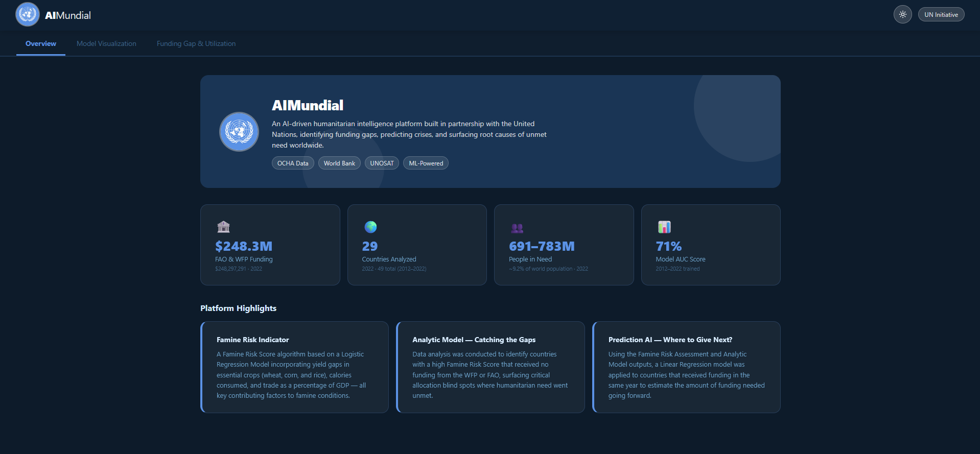Click the globe icon on Countries Analyzed card
The width and height of the screenshot is (980, 454).
370,227
